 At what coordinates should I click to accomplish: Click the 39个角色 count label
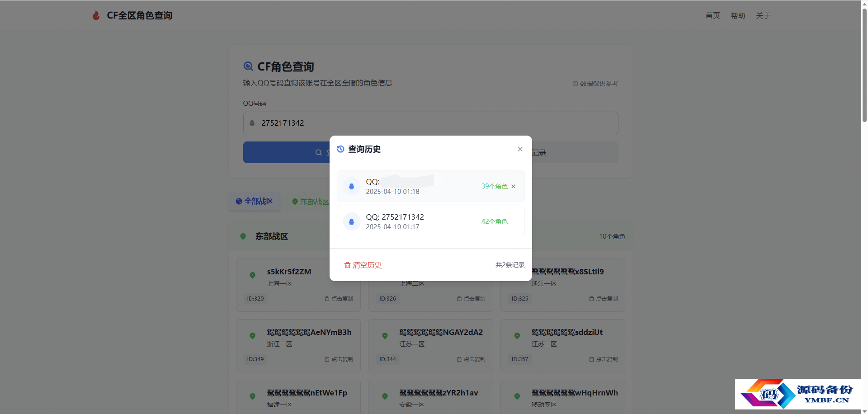coord(495,186)
